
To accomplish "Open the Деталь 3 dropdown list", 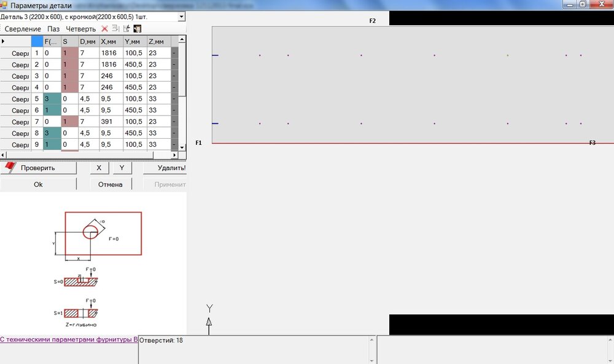I will [181, 17].
